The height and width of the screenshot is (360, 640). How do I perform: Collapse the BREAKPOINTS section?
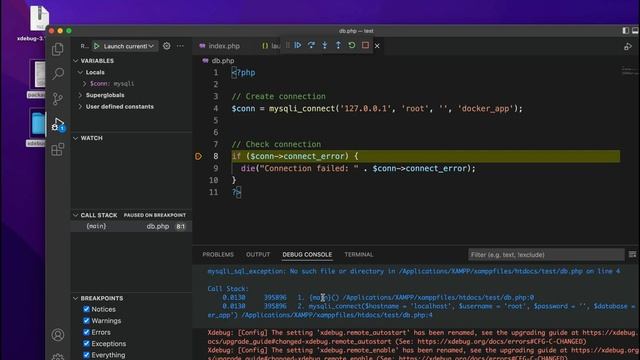(102, 298)
